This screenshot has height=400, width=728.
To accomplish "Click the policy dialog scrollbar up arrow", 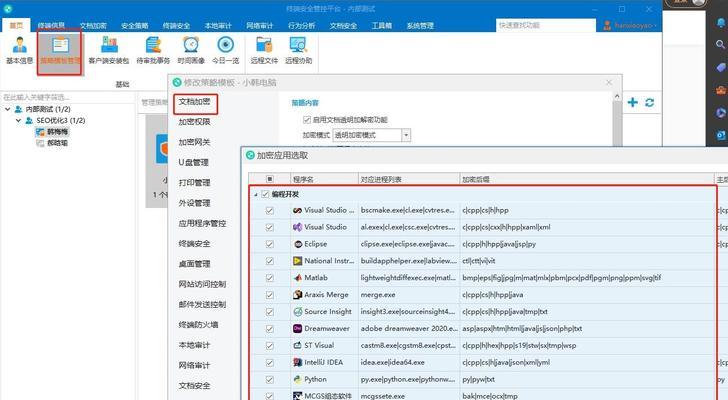I will pyautogui.click(x=617, y=97).
